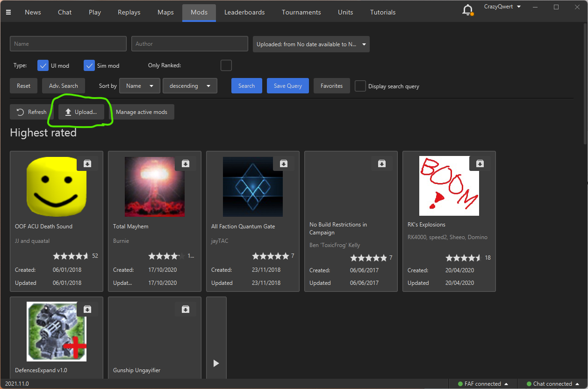Switch to the Replays tab
Screen dimensions: 588x389
(x=129, y=12)
